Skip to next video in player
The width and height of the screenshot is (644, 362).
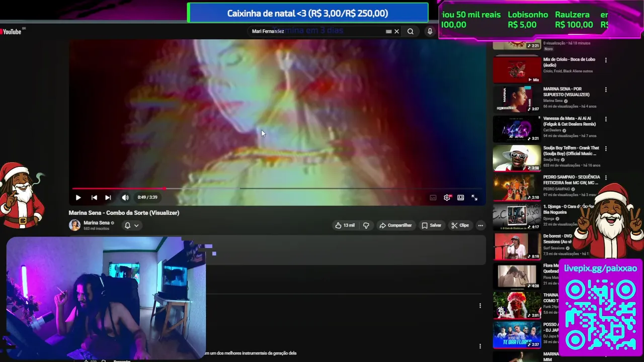click(x=108, y=198)
